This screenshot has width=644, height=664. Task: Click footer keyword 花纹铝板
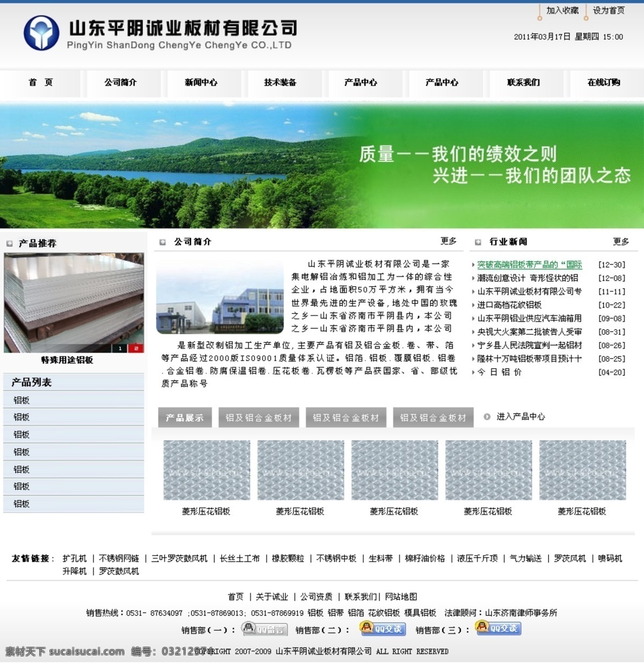click(x=384, y=612)
